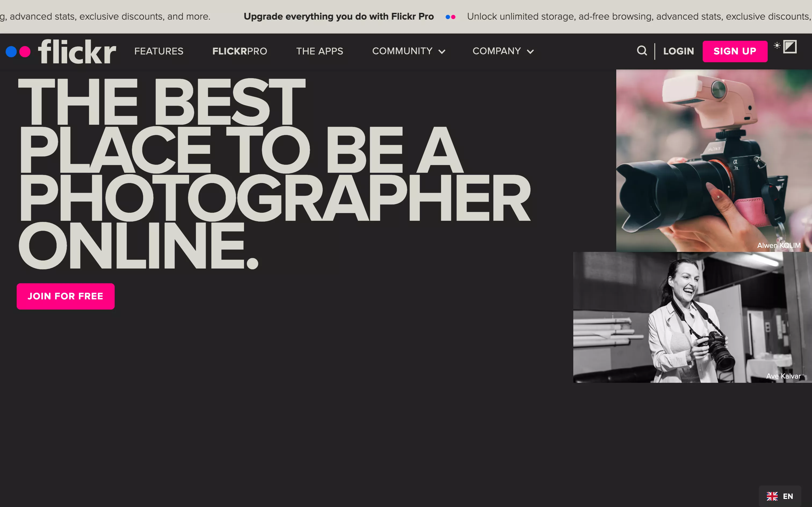This screenshot has width=812, height=507.
Task: Click the UK flag icon
Action: click(772, 496)
